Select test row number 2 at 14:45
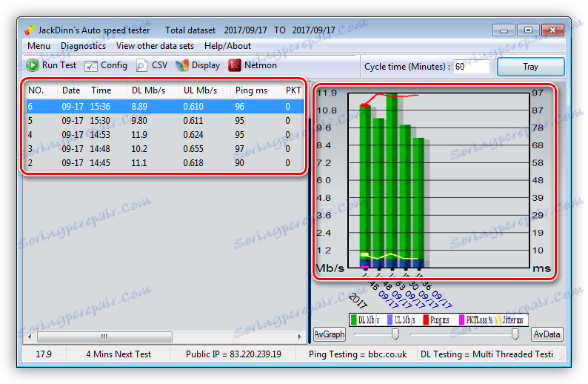Image resolution: width=588 pixels, height=384 pixels. (165, 163)
